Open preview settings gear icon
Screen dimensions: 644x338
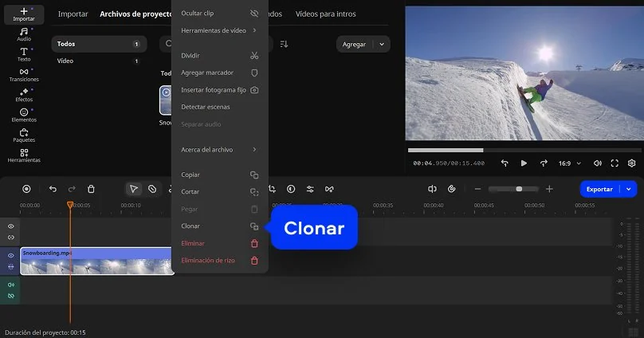point(632,163)
